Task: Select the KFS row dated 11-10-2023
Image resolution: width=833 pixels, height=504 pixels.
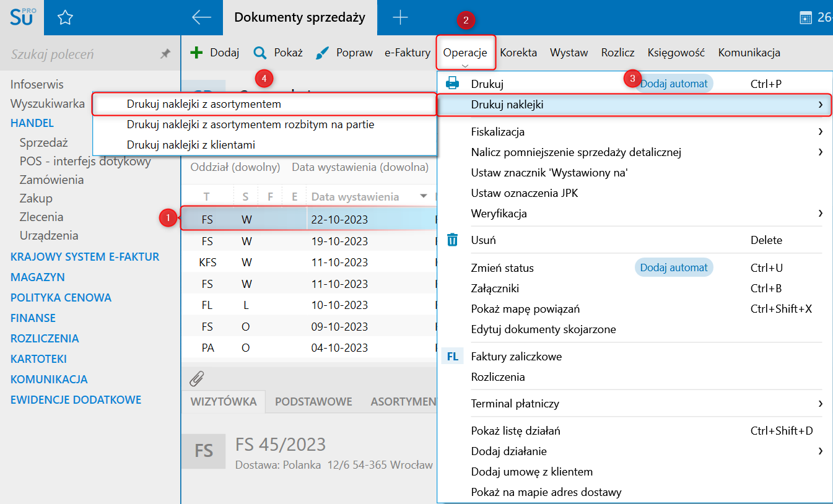Action: [309, 262]
